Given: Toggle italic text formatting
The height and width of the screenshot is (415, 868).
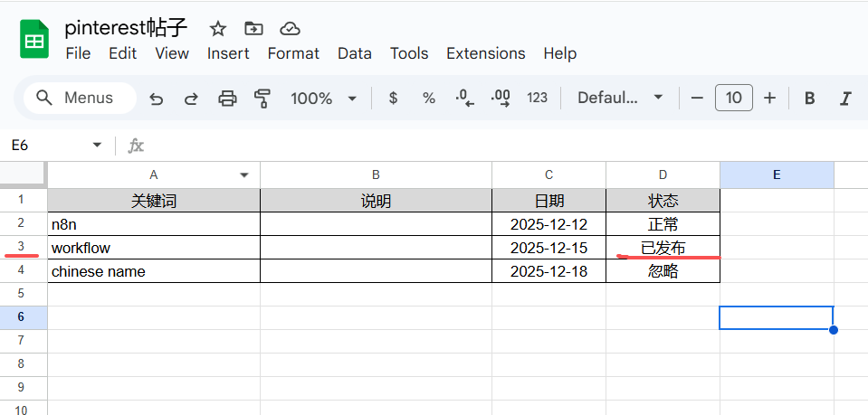Looking at the screenshot, I should click(x=845, y=99).
